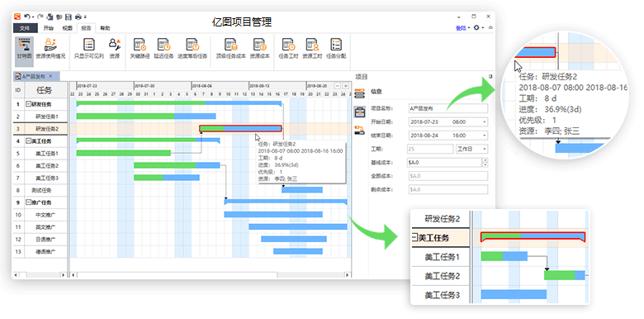Switch to the 视图 ribbon tab
This screenshot has height=319, width=644.
click(67, 28)
